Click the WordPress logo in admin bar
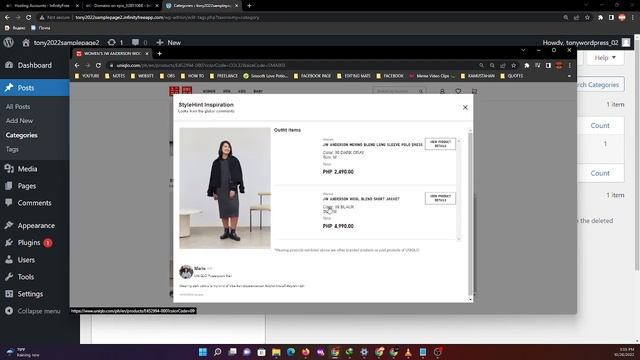 click(x=9, y=42)
